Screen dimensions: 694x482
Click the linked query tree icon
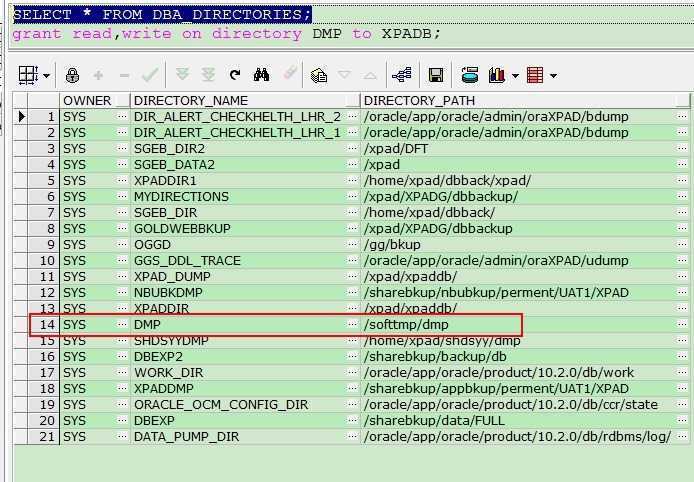[402, 75]
